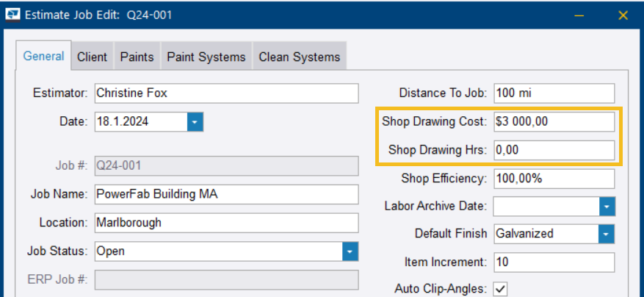The height and width of the screenshot is (297, 644).
Task: Select the Paint Systems tab
Action: pyautogui.click(x=206, y=57)
